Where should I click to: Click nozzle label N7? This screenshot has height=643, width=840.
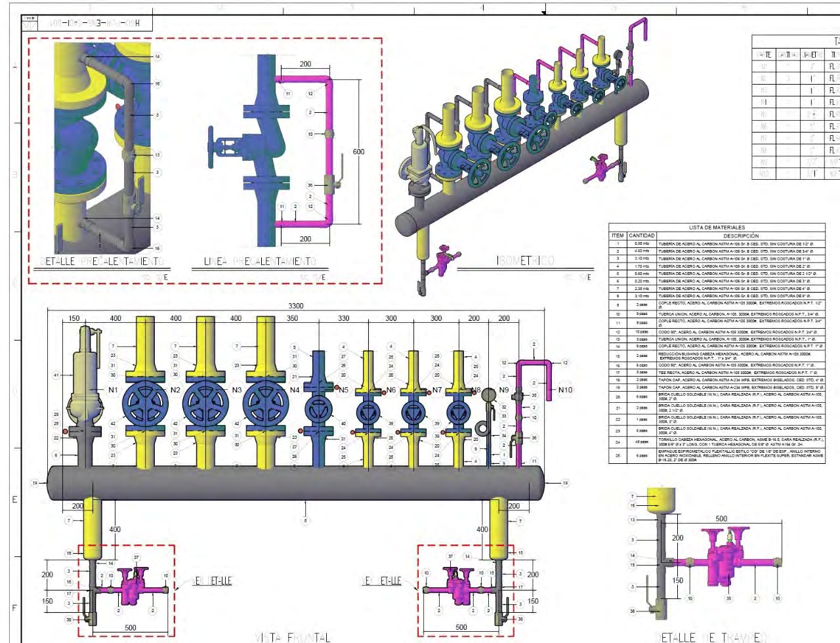437,390
